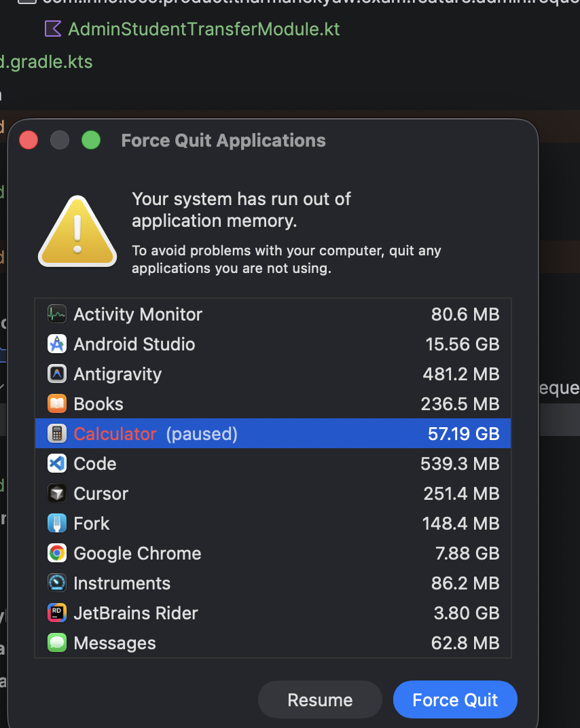Select the VS Code icon
Viewport: 580px width, 728px height.
coord(57,463)
